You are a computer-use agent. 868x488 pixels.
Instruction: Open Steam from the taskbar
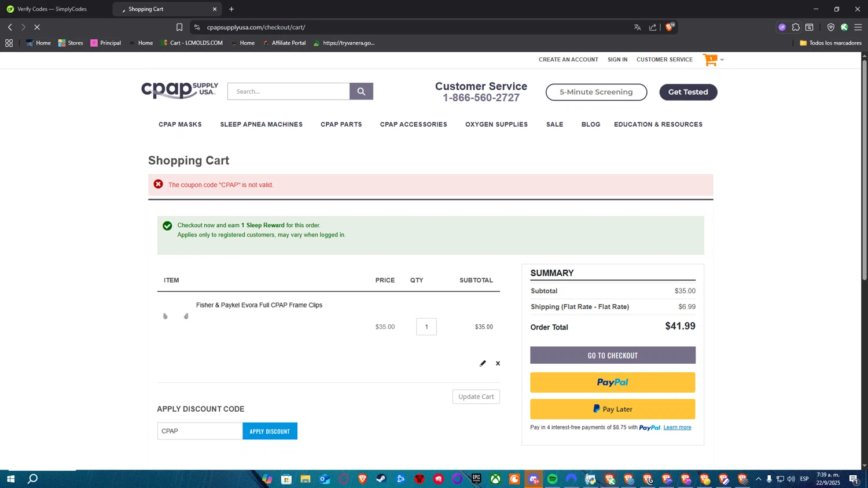[381, 479]
